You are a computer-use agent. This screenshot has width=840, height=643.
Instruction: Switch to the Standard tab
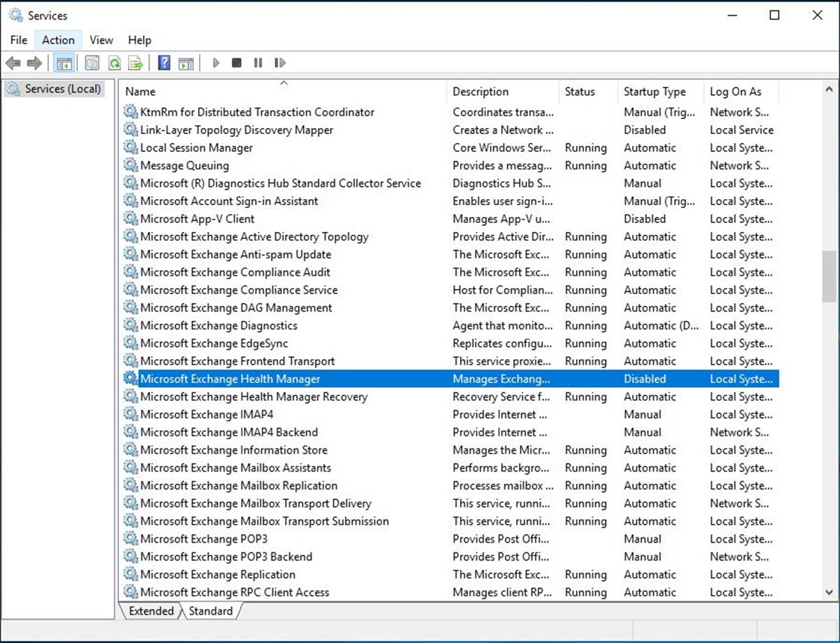click(210, 611)
